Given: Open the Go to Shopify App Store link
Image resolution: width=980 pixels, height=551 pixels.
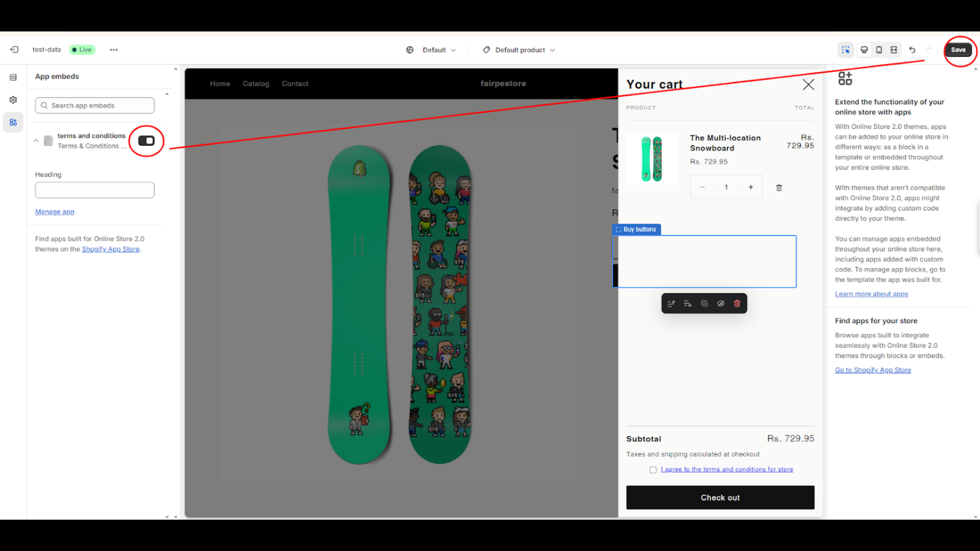Looking at the screenshot, I should [x=872, y=370].
